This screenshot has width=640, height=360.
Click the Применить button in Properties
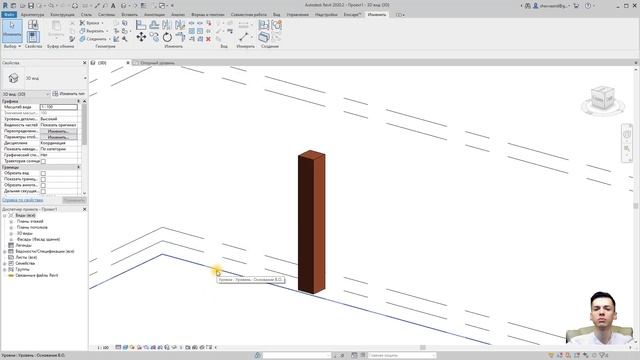[74, 200]
